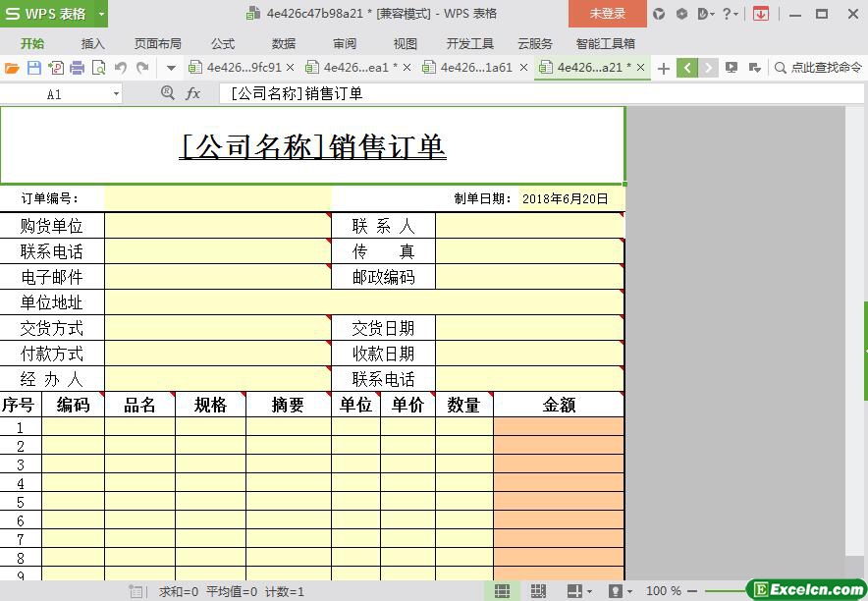Click the Open folder icon in toolbar
The height and width of the screenshot is (601, 868).
(x=12, y=68)
